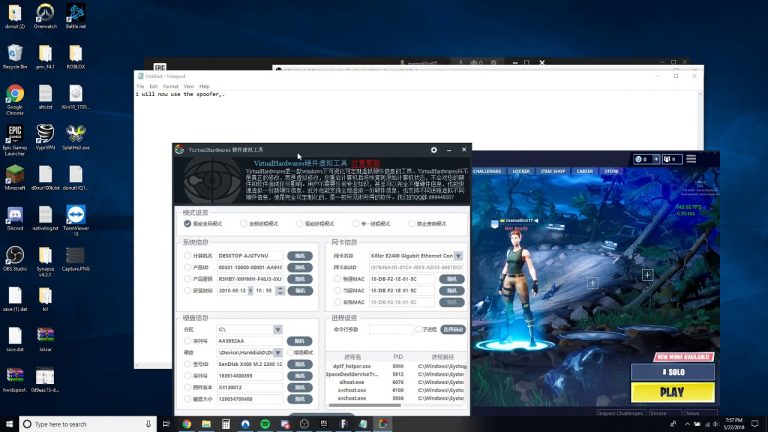768x432 pixels.
Task: Select the Recycle Bin desktop icon
Action: [15, 56]
